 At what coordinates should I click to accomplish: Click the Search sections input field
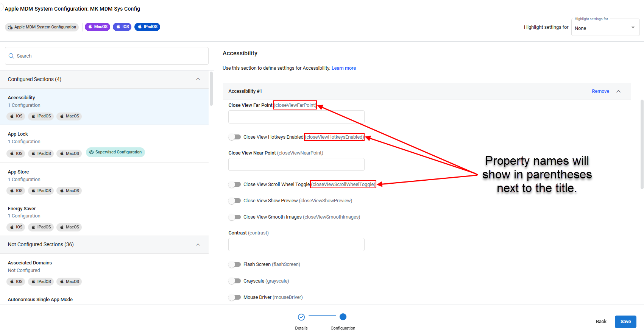point(107,56)
